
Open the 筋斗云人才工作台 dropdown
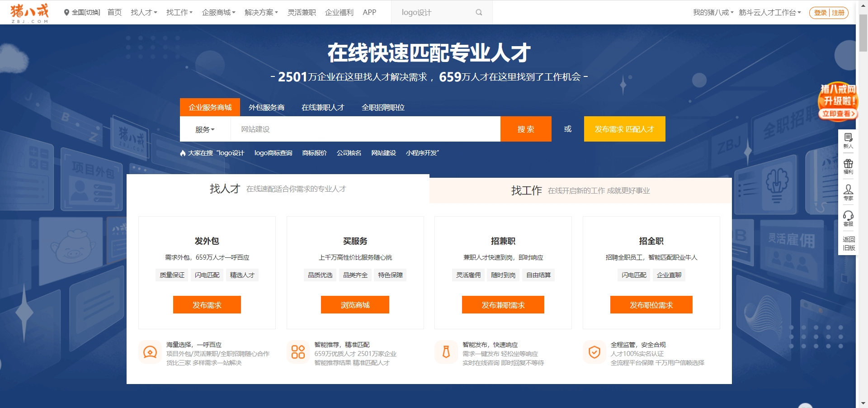point(770,13)
